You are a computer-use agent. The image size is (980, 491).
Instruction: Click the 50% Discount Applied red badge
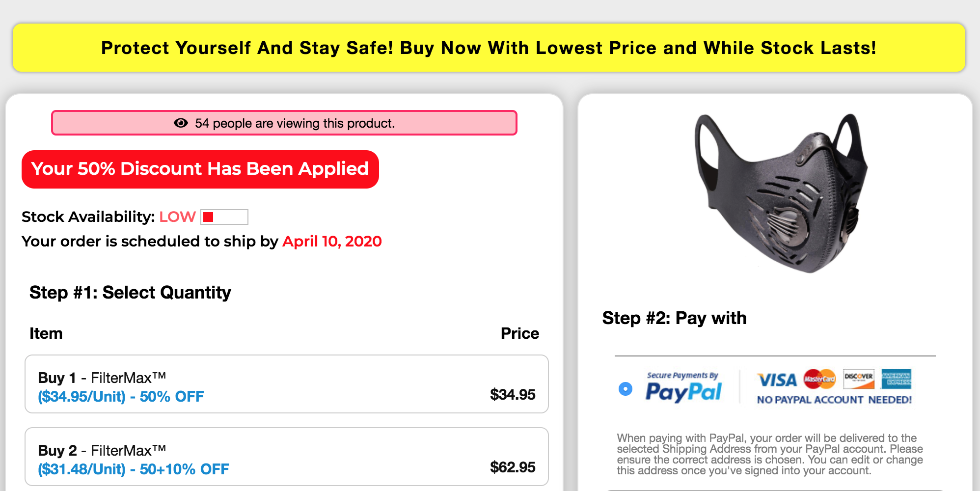[x=200, y=169]
